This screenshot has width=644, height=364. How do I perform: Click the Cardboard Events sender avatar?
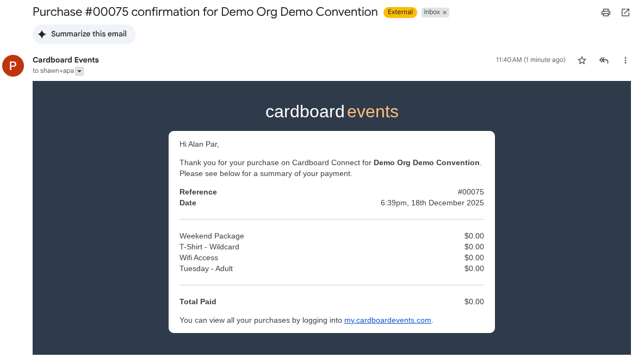point(13,66)
